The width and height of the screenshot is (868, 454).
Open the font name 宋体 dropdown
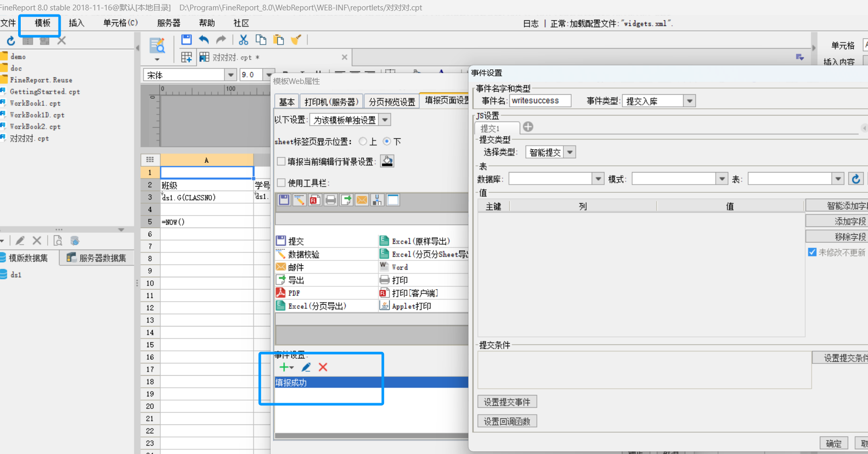pos(231,75)
